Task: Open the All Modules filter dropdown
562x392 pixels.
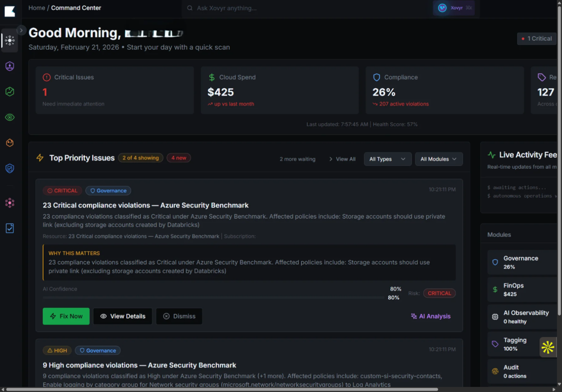Action: (439, 159)
